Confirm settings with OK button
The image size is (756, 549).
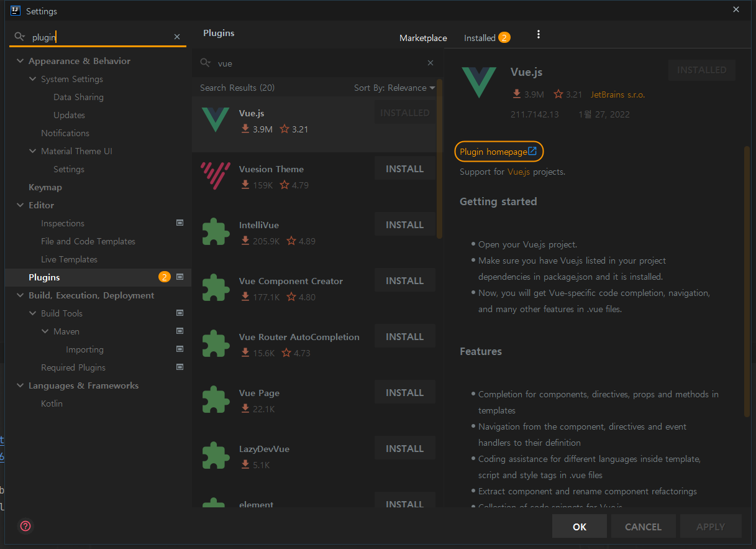pos(580,527)
